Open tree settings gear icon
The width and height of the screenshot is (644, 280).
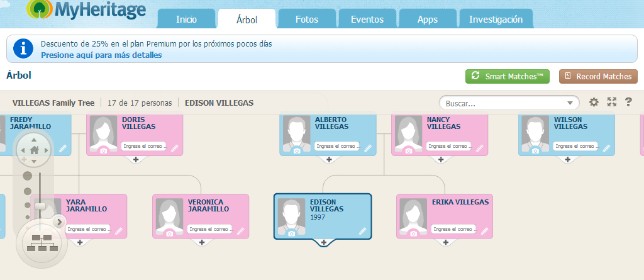pyautogui.click(x=594, y=103)
